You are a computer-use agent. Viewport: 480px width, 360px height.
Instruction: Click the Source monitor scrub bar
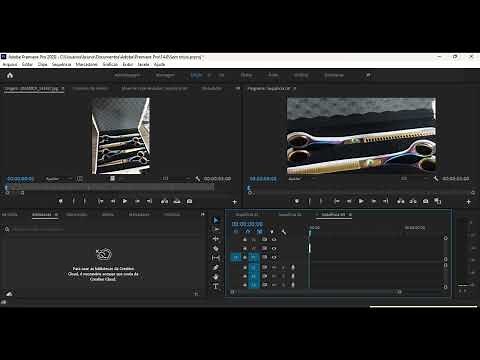(x=109, y=188)
